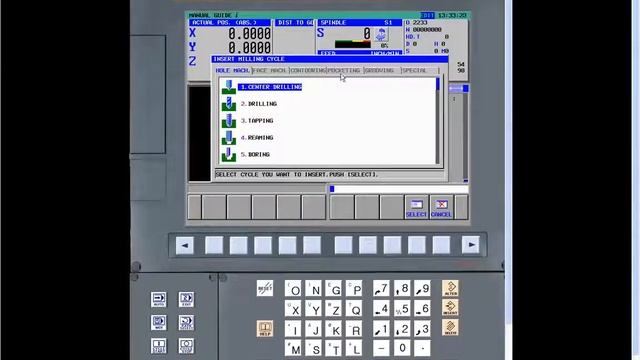This screenshot has width=640, height=360.
Task: Tap the K address key
Action: [334, 329]
